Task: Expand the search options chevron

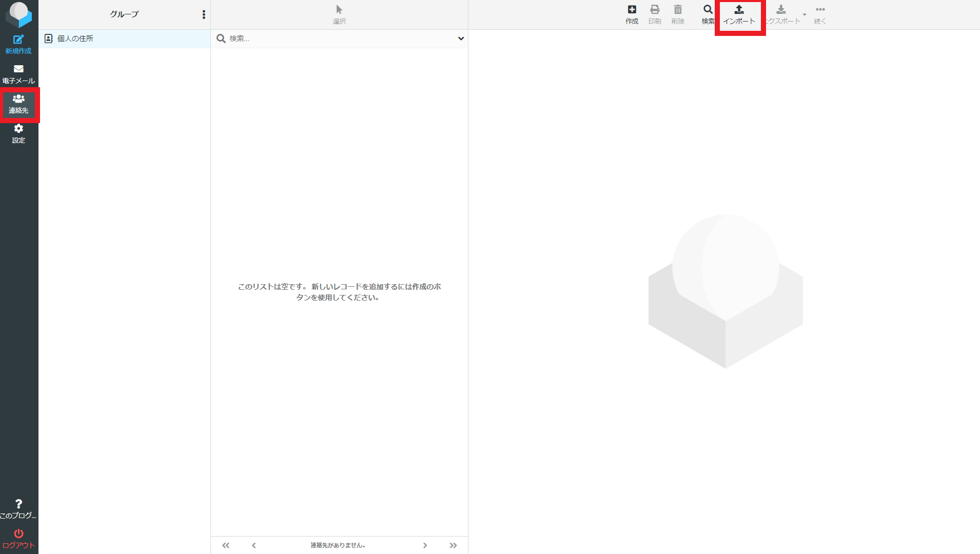Action: (461, 38)
